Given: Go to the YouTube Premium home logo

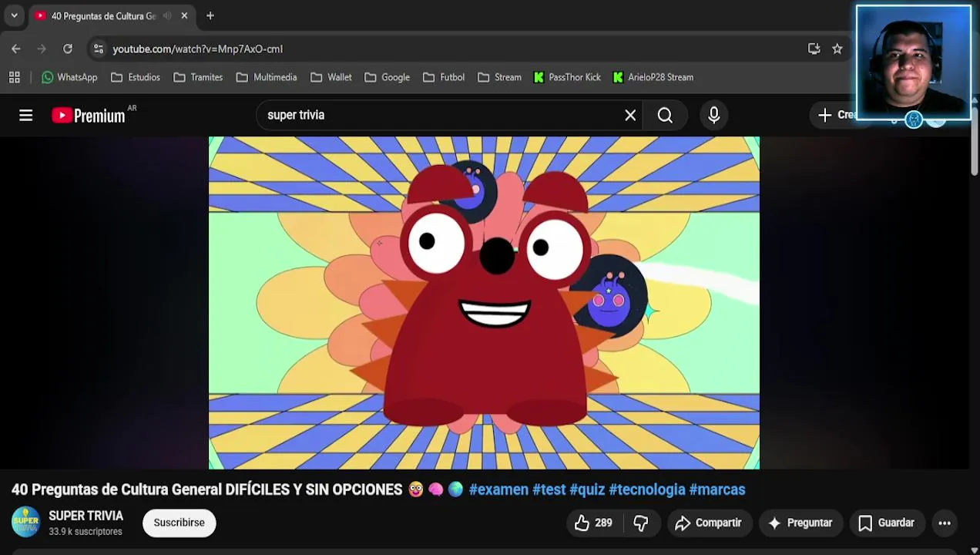Looking at the screenshot, I should click(x=89, y=115).
